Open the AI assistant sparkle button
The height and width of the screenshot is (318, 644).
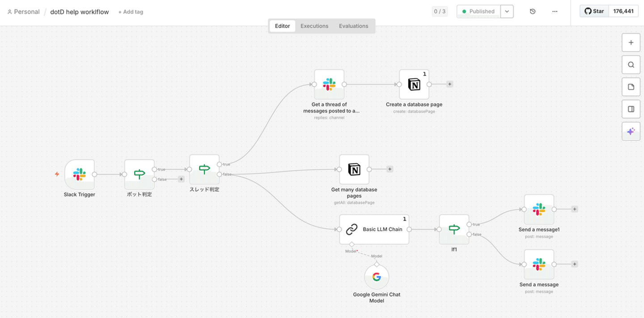[631, 131]
